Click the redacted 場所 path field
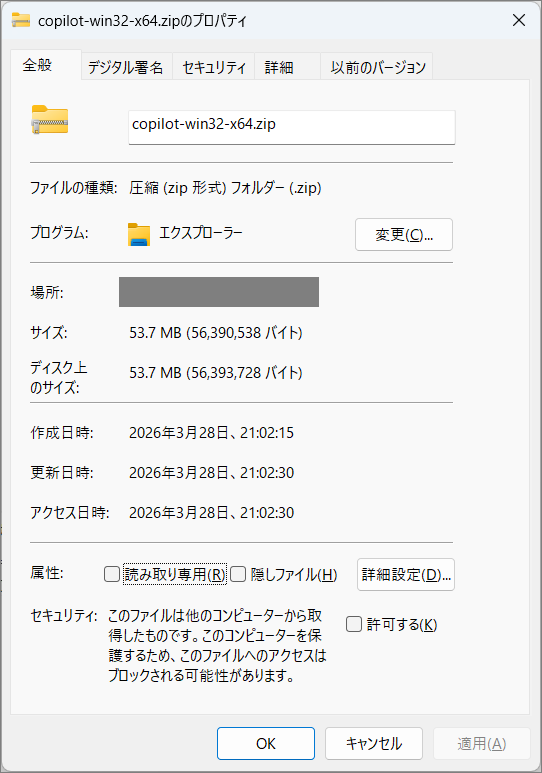 pos(219,292)
